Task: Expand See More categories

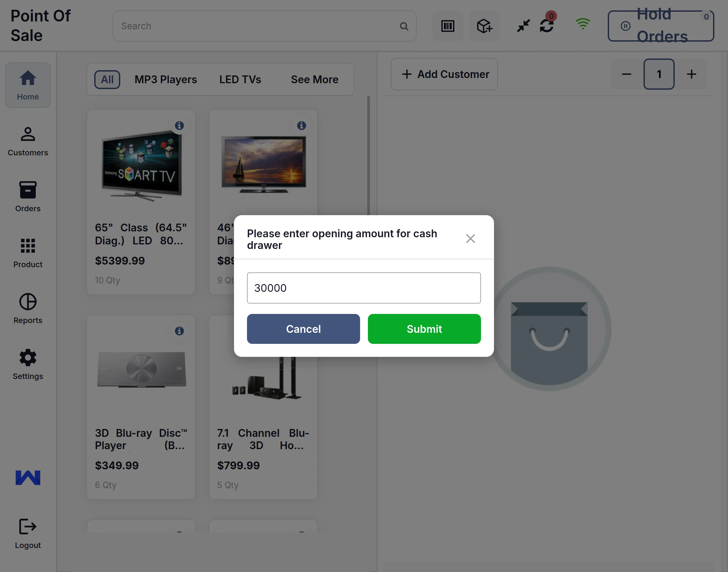Action: [x=315, y=80]
